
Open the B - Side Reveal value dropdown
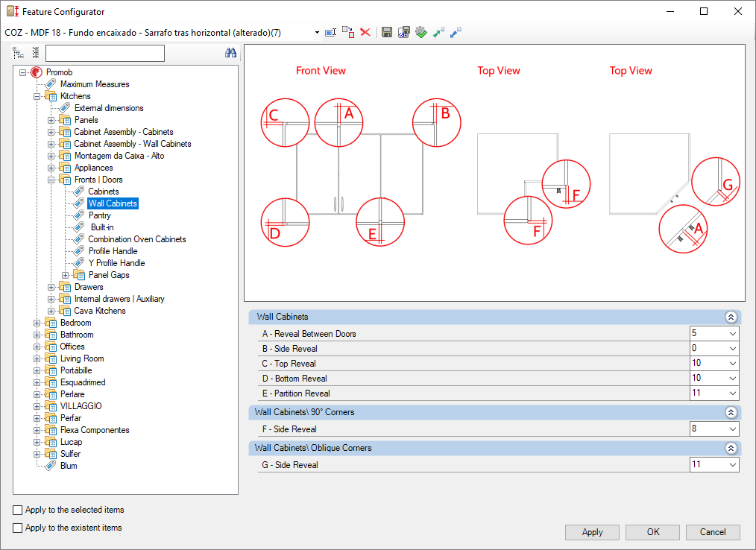(x=732, y=349)
